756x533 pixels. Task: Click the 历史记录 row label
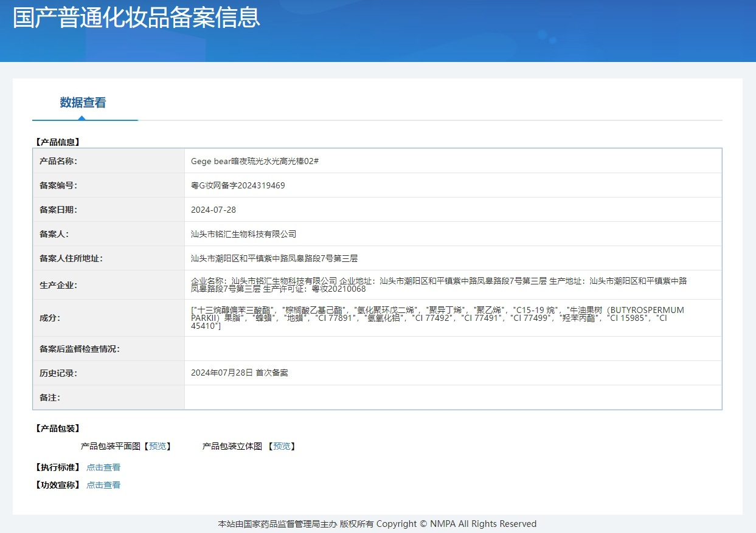[58, 373]
